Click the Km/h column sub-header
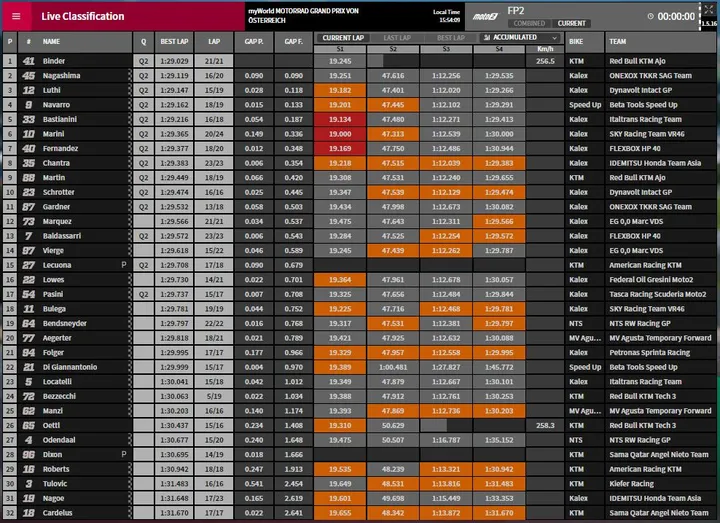The width and height of the screenshot is (720, 523). [545, 49]
